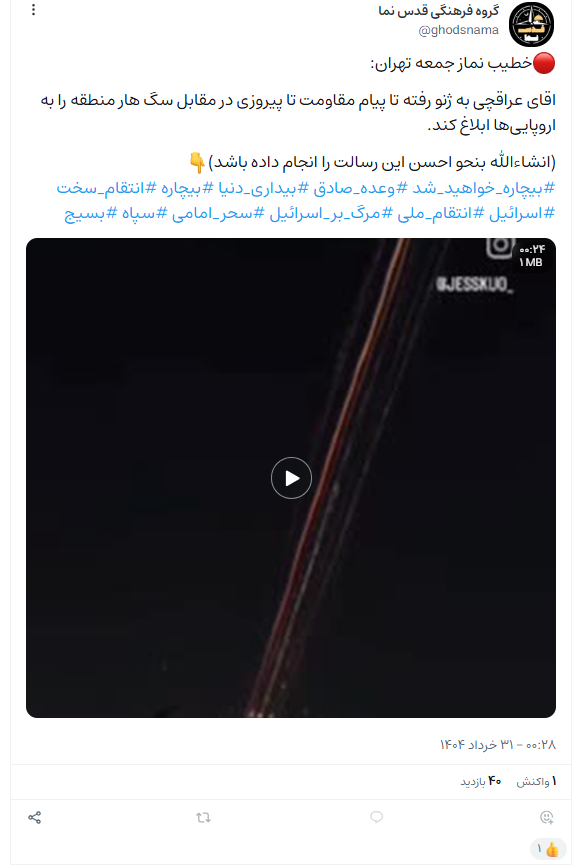Click the Ghodsnama profile avatar

531,24
